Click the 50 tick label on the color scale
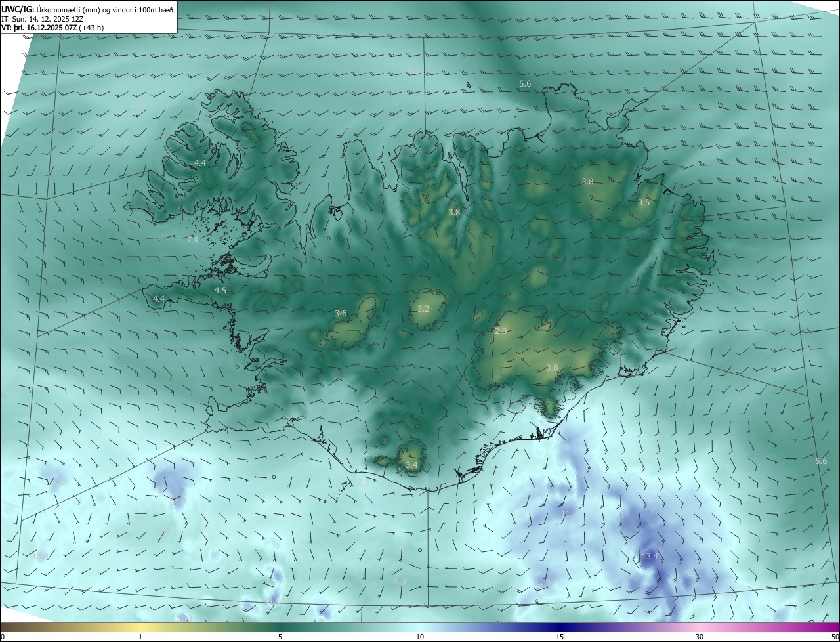840x642 pixels. pos(835,637)
